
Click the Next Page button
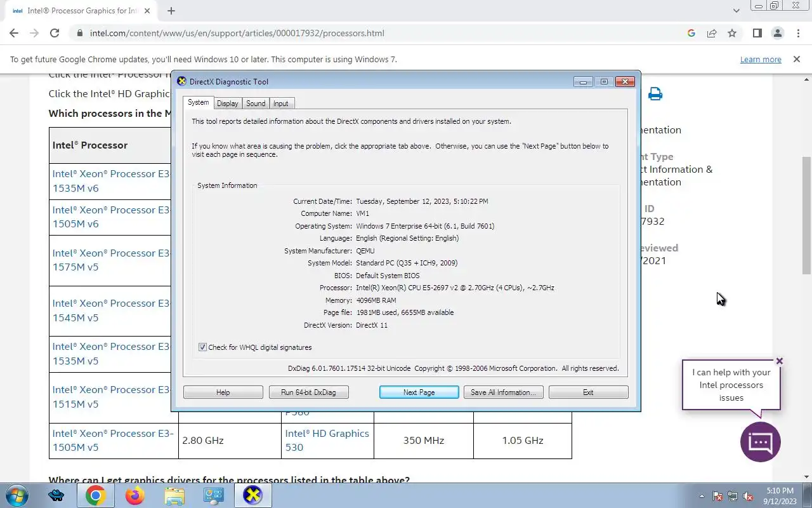point(419,392)
